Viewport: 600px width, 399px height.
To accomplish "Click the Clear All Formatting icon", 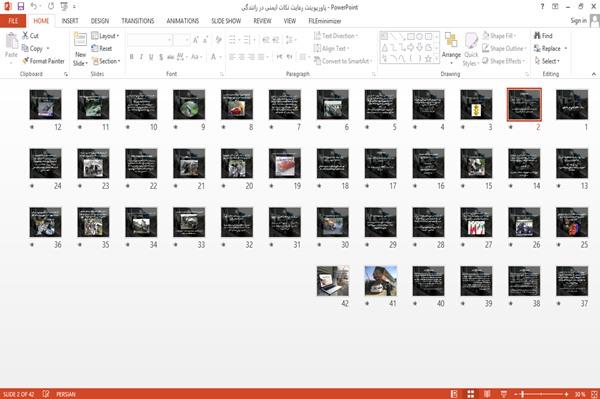I will click(x=218, y=39).
